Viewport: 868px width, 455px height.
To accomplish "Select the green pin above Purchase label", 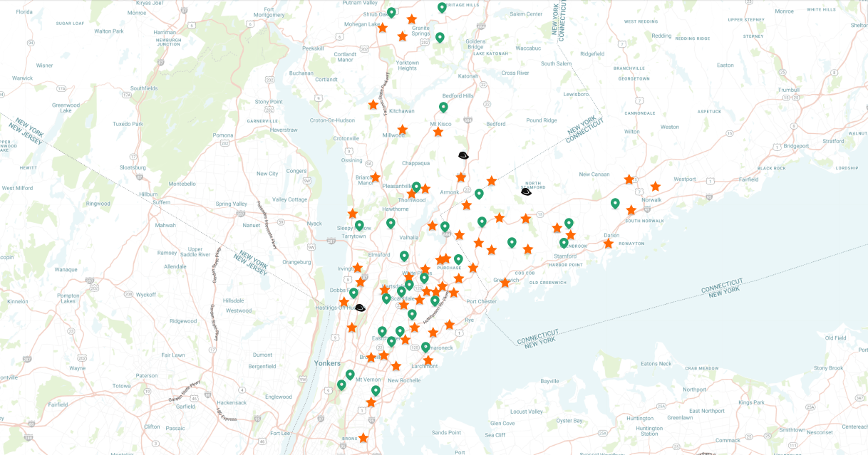I will pos(458,260).
